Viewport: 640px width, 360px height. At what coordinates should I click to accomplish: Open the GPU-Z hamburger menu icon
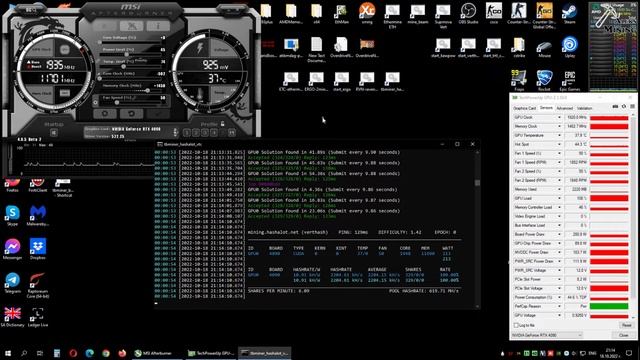click(x=632, y=107)
